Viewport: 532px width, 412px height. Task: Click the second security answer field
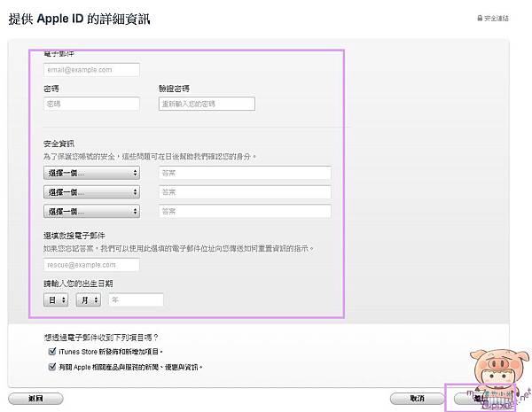pos(245,192)
